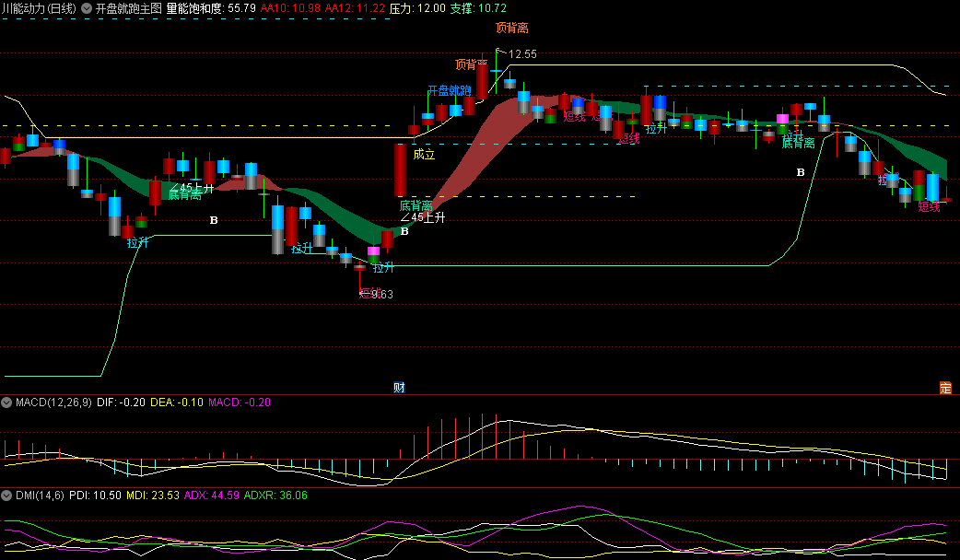Select the MDI: 23.53 reading
This screenshot has height=560, width=960.
click(153, 496)
